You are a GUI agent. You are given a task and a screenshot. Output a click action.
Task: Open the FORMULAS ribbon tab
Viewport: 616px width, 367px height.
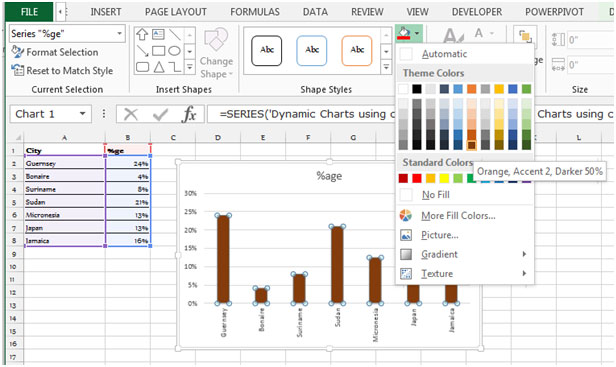pos(255,12)
